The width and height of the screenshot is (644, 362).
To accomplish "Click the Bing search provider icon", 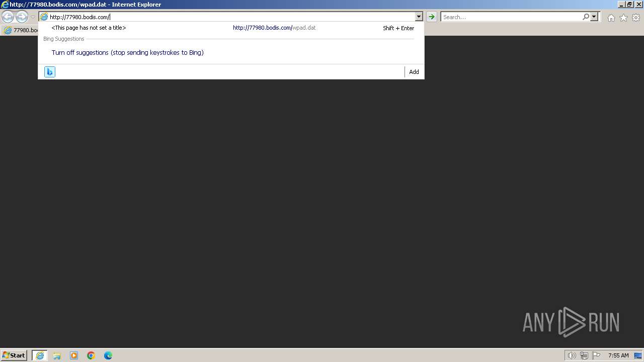I will tap(50, 72).
